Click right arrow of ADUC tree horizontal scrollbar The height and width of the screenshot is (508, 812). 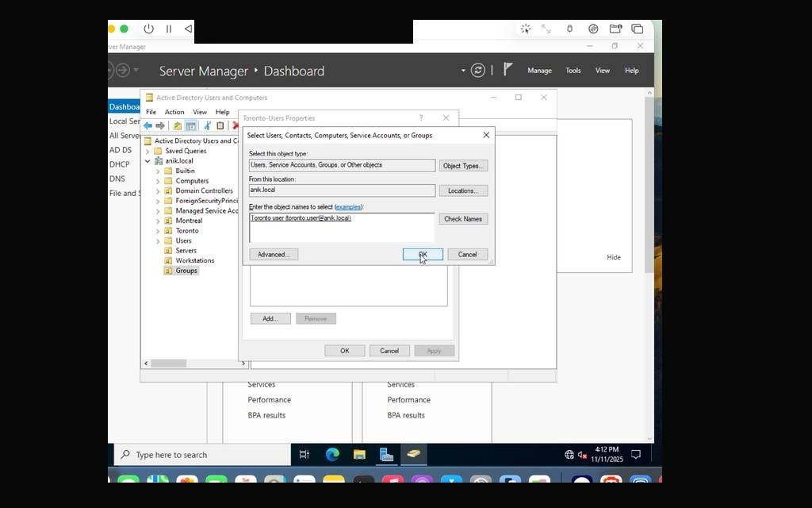point(243,364)
